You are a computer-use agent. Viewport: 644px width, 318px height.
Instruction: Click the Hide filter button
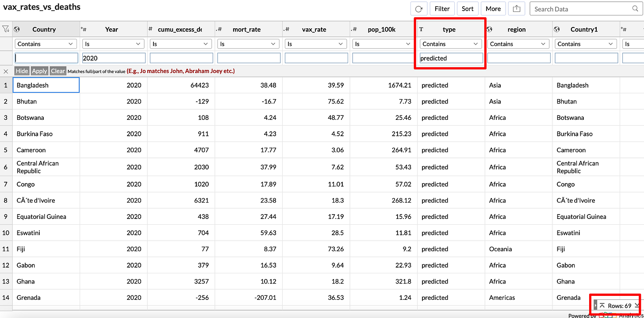click(22, 71)
